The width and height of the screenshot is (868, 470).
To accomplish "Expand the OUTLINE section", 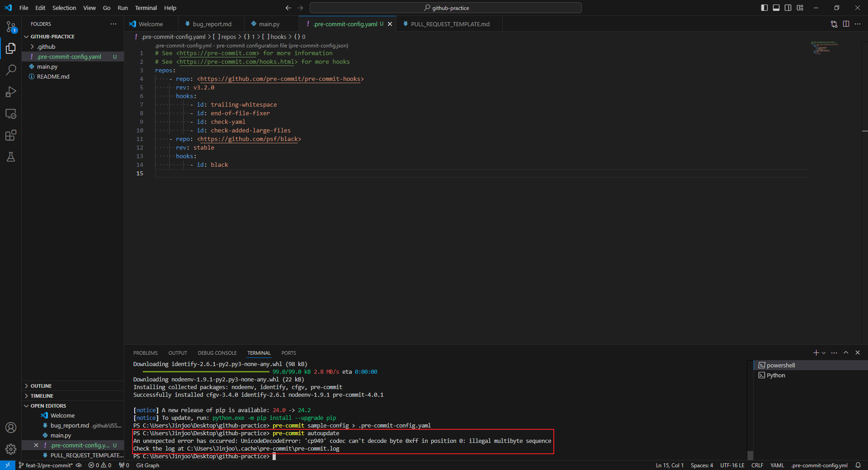I will [x=73, y=386].
